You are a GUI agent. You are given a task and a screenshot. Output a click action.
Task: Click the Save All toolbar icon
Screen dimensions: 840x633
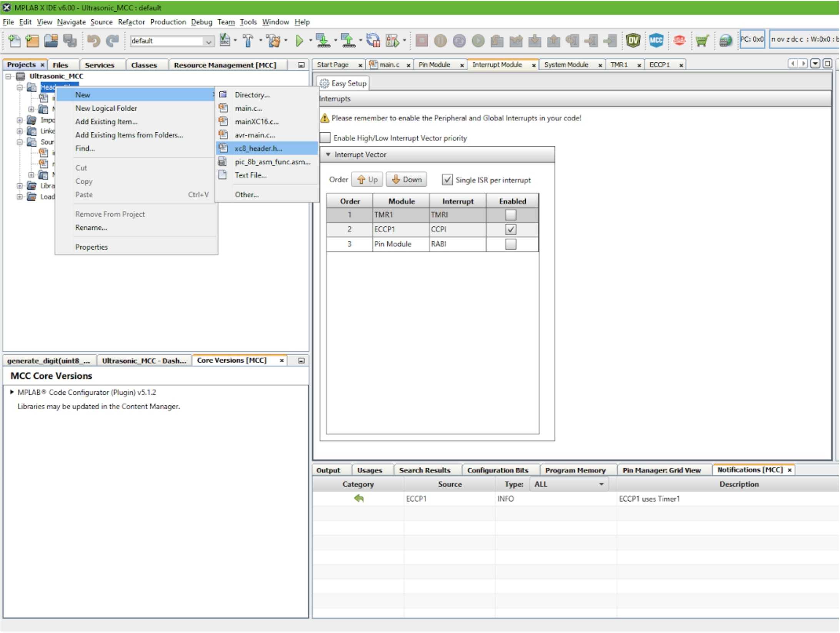coord(70,40)
